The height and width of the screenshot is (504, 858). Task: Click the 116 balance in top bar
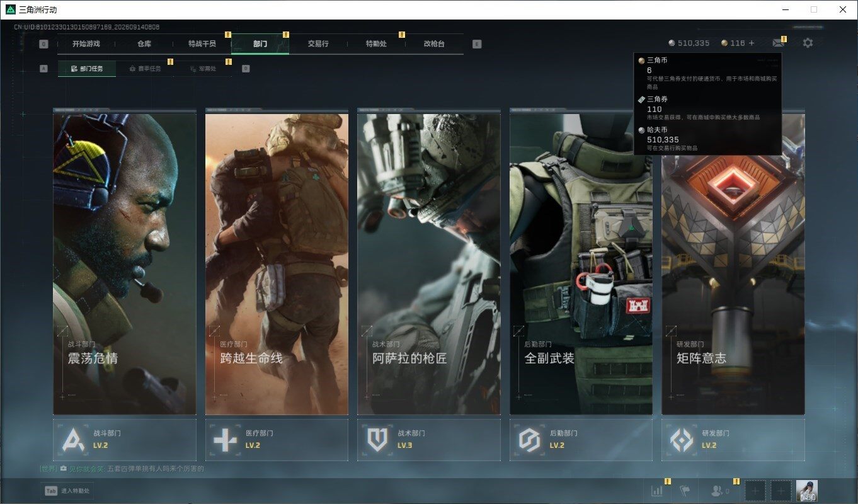pyautogui.click(x=738, y=43)
